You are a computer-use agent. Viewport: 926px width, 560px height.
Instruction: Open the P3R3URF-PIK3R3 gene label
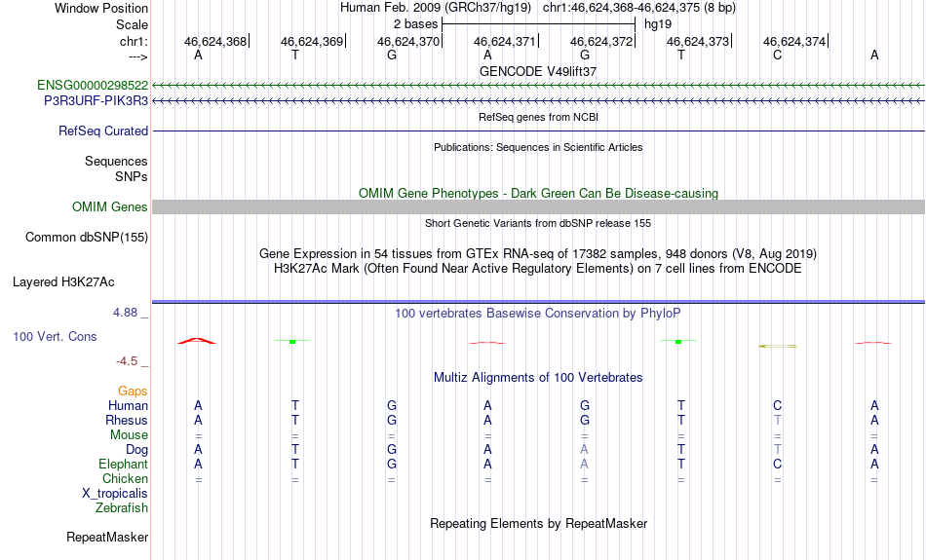point(96,101)
